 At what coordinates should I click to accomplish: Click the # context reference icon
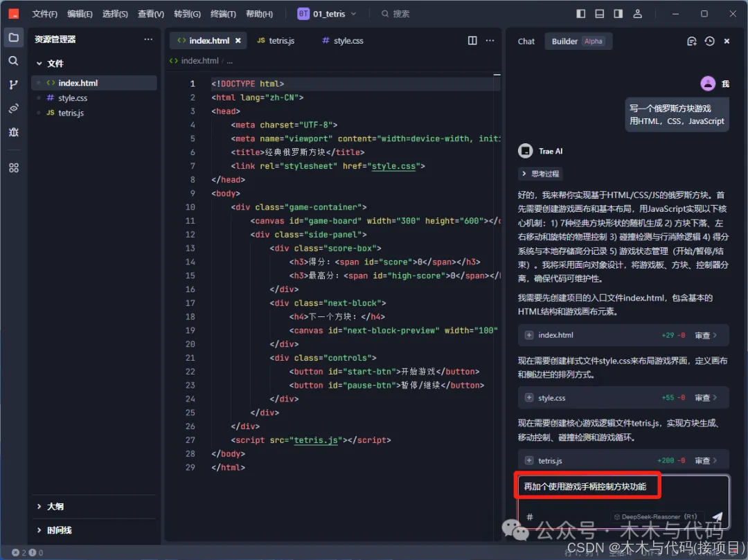530,516
